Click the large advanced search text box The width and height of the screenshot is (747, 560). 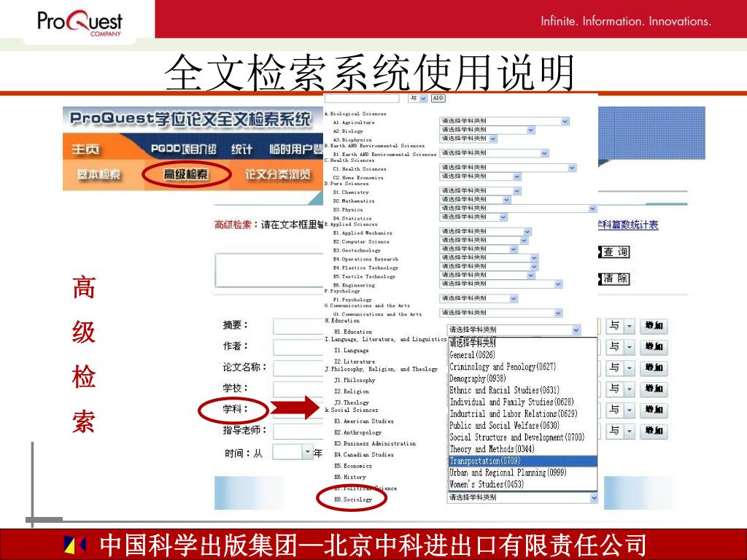pyautogui.click(x=270, y=271)
